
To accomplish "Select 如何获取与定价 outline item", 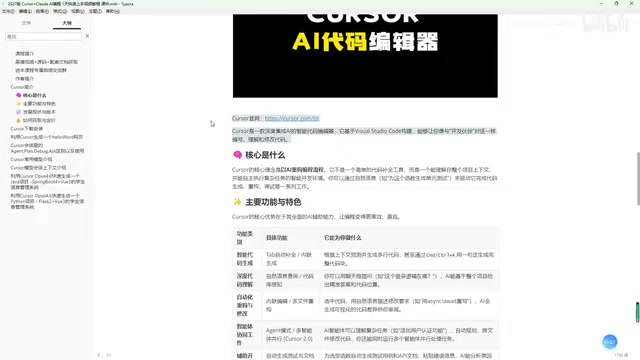I will 39,120.
